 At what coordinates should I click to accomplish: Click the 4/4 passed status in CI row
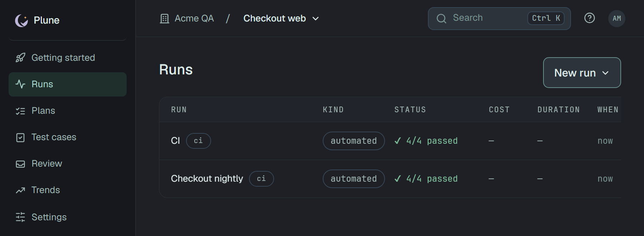[x=426, y=141]
